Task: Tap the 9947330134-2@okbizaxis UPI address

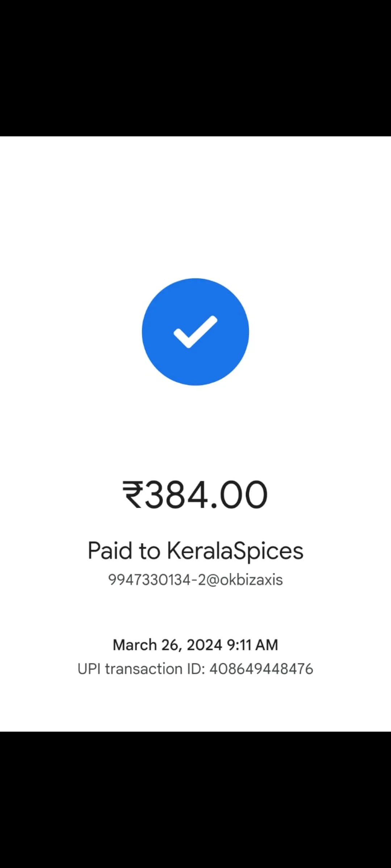Action: 195,580
